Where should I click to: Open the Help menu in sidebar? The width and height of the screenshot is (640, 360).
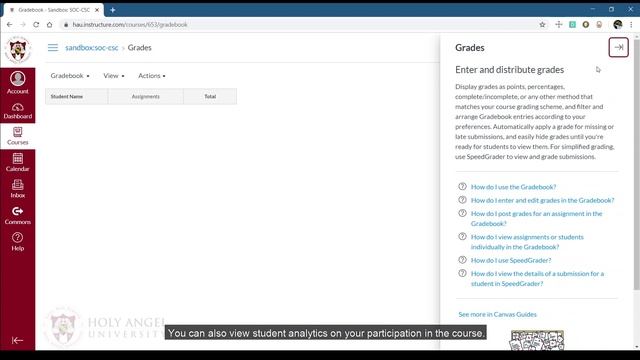(18, 242)
